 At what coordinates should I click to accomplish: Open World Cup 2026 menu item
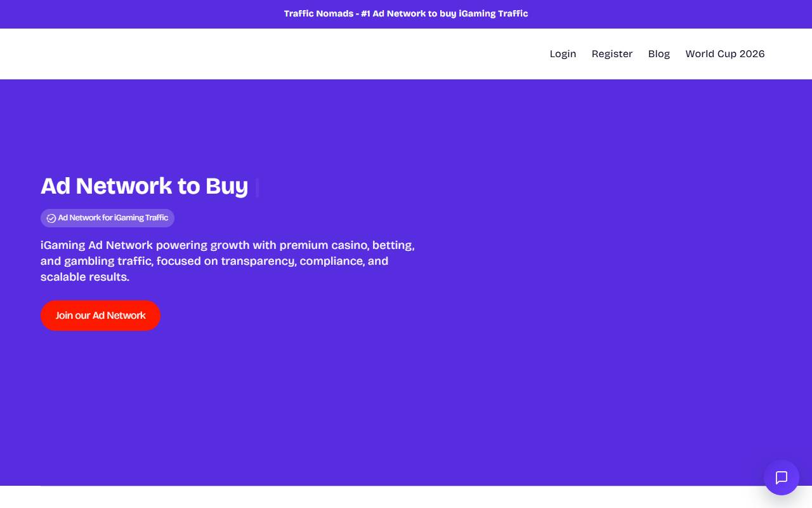click(x=724, y=54)
